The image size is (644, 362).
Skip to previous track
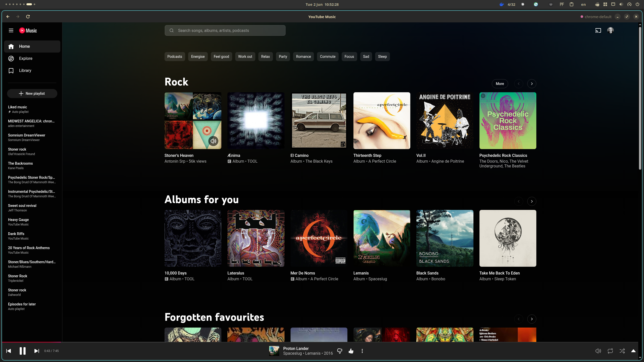9,351
